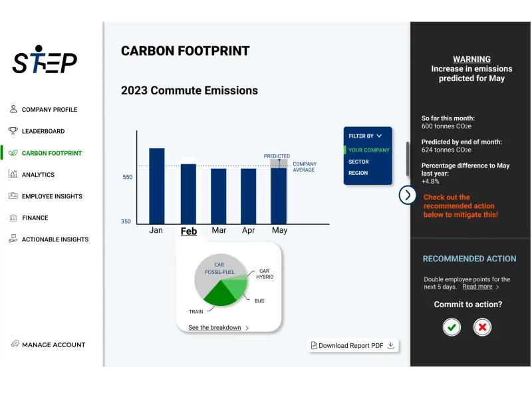The width and height of the screenshot is (532, 399).
Task: Click the Leaderboard trophy icon
Action: point(13,130)
